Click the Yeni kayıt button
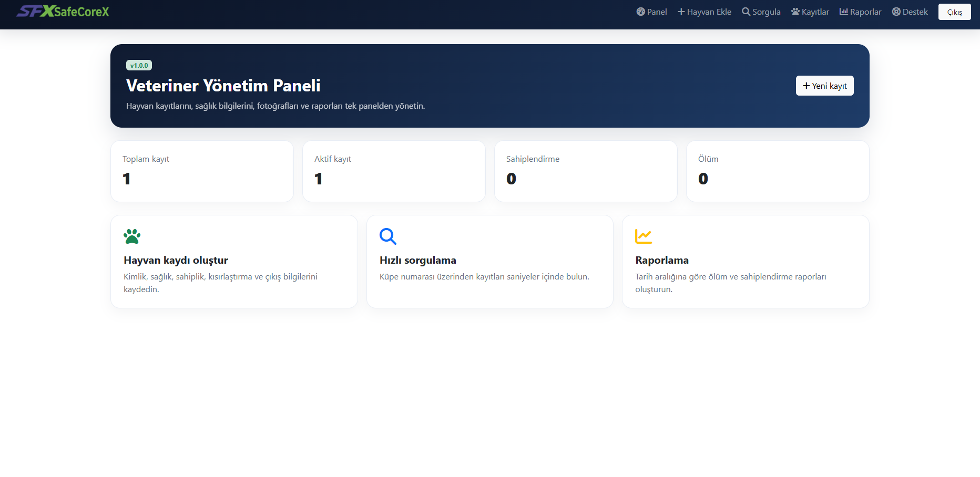980x477 pixels. [825, 86]
